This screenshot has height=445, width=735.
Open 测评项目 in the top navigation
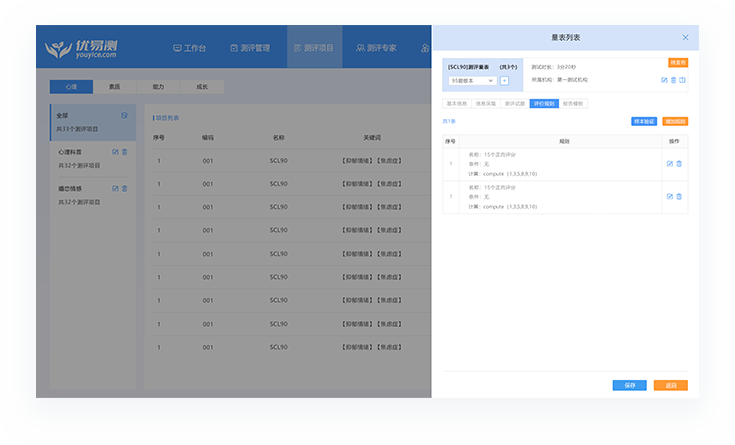pyautogui.click(x=314, y=48)
